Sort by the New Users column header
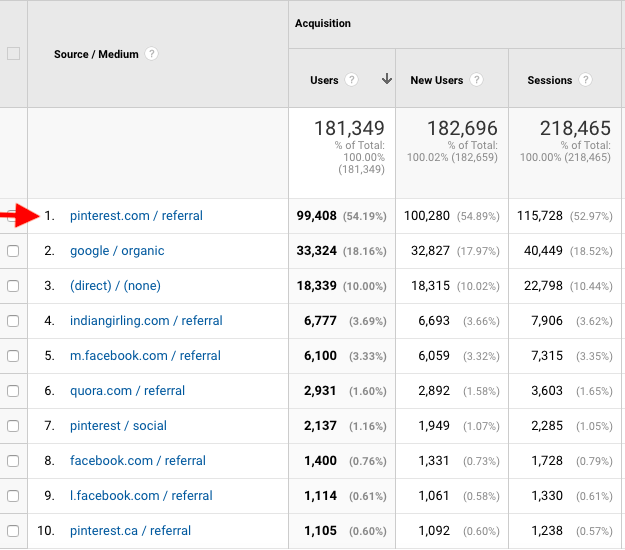This screenshot has height=550, width=625. coord(437,80)
